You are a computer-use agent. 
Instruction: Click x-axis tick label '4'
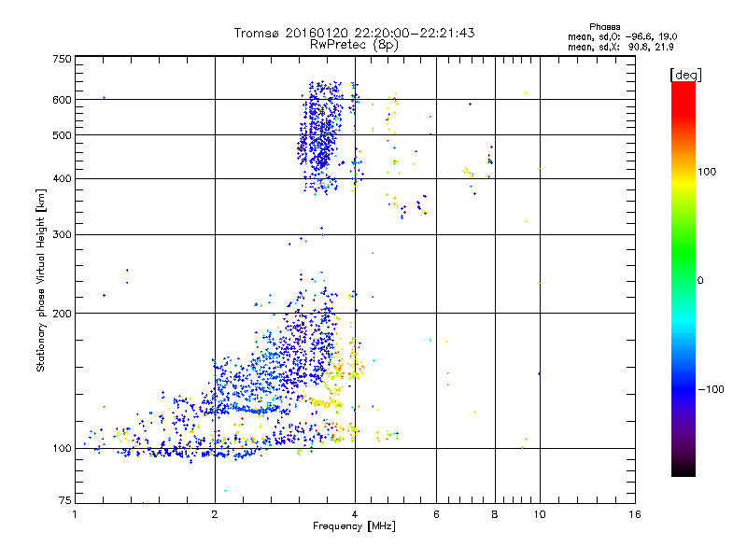coord(355,514)
